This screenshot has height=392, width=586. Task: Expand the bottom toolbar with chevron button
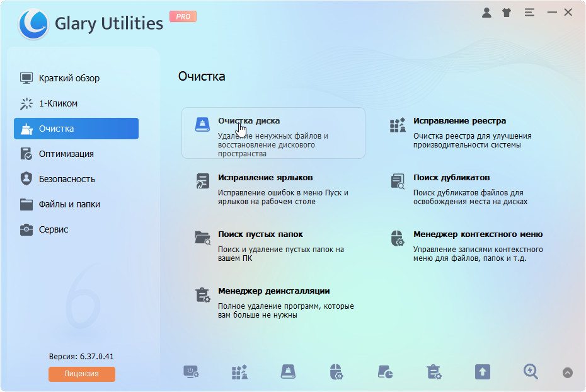point(567,372)
